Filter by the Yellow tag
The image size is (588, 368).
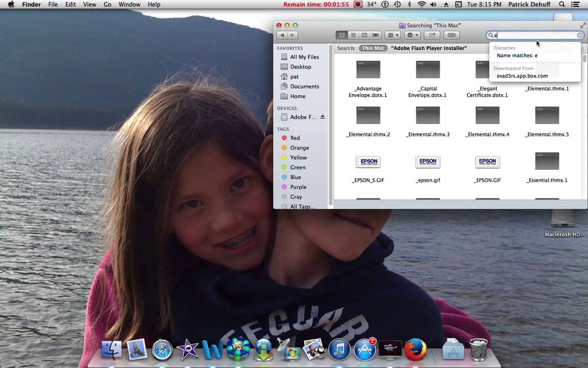(298, 157)
